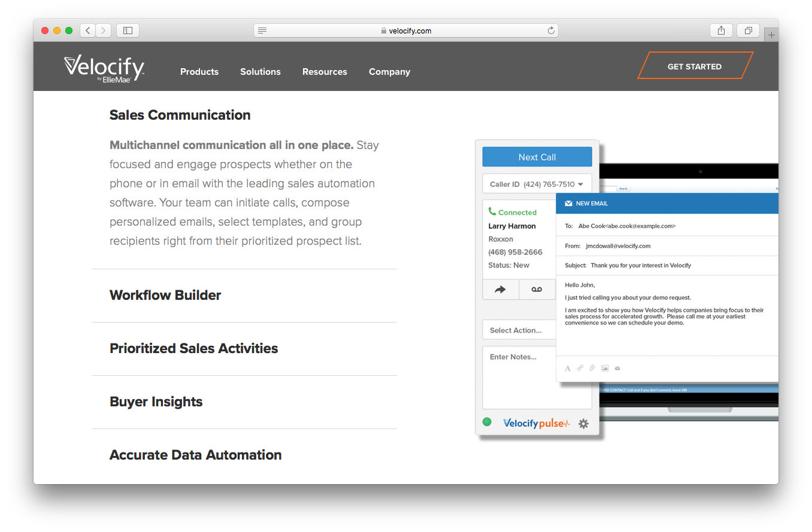Click the small envelope icon in email toolbar
The image size is (812, 532).
click(x=617, y=368)
